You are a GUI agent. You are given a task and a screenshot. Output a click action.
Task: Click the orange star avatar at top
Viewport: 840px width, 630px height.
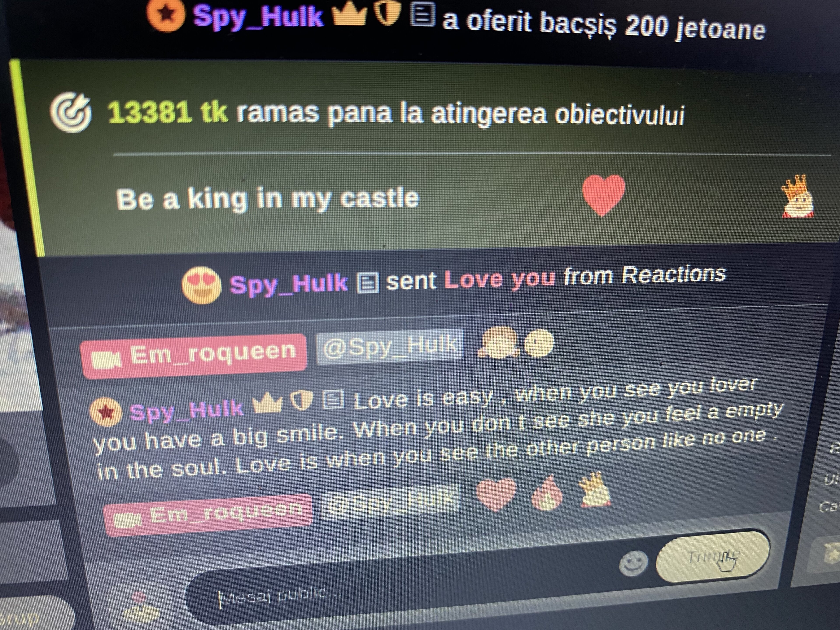166,14
